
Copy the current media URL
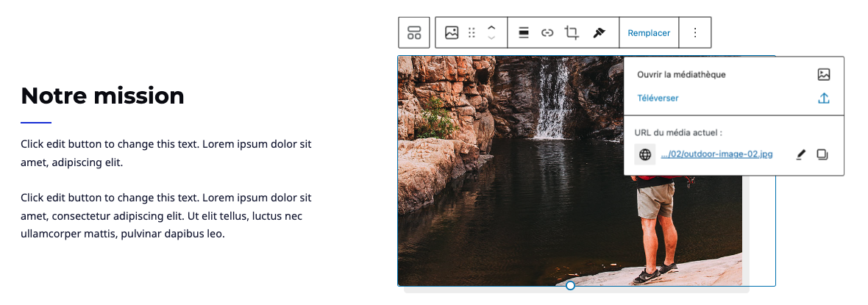[822, 154]
